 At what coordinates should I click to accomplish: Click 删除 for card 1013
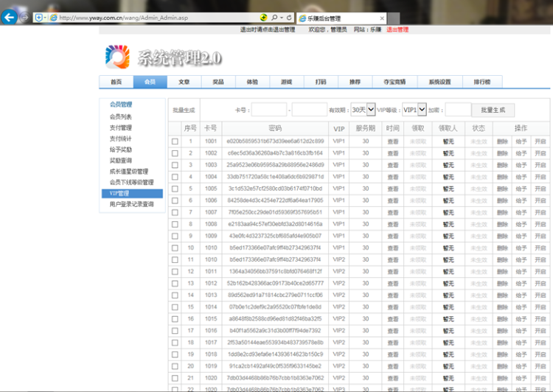(502, 295)
